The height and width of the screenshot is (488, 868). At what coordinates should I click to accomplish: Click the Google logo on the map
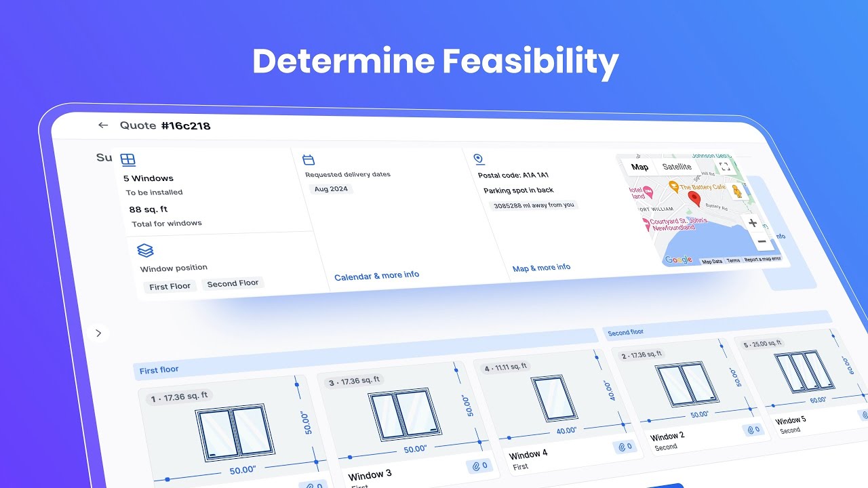(678, 260)
